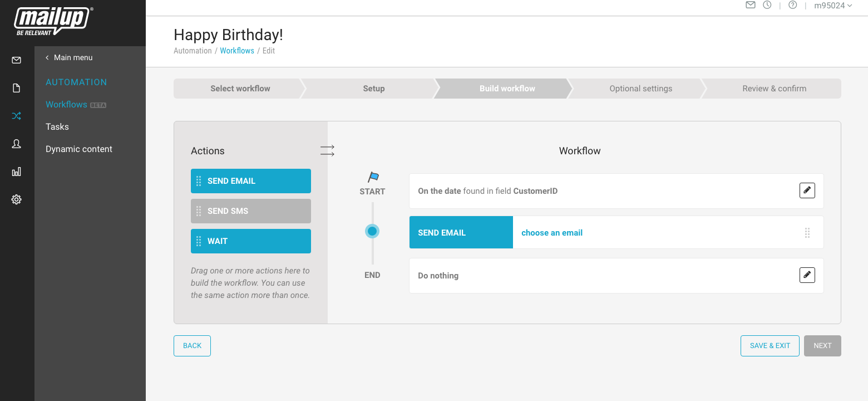Open the document pages icon in sidebar
This screenshot has width=868, height=401.
[17, 88]
